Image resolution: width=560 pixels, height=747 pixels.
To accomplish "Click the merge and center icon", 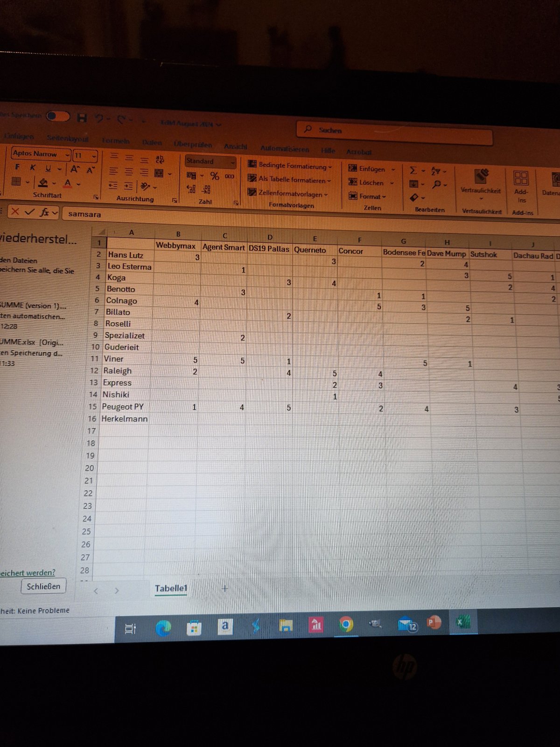I will pos(159,173).
